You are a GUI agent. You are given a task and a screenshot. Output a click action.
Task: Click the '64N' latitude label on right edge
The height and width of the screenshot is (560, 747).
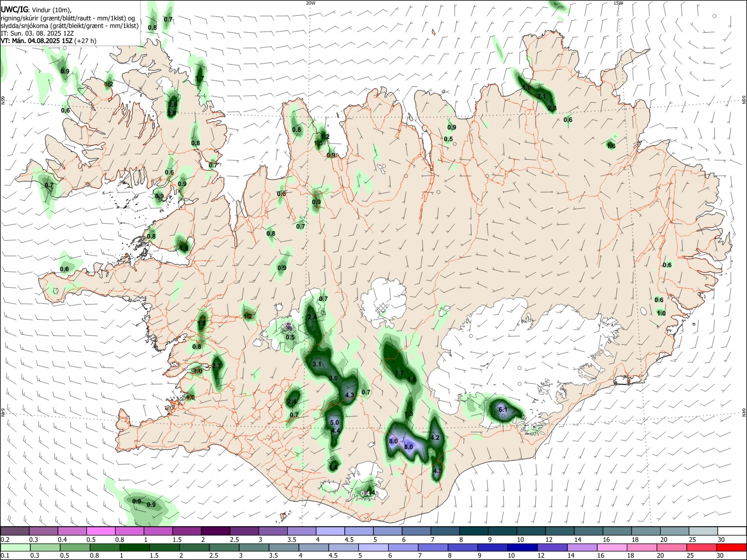coord(744,412)
